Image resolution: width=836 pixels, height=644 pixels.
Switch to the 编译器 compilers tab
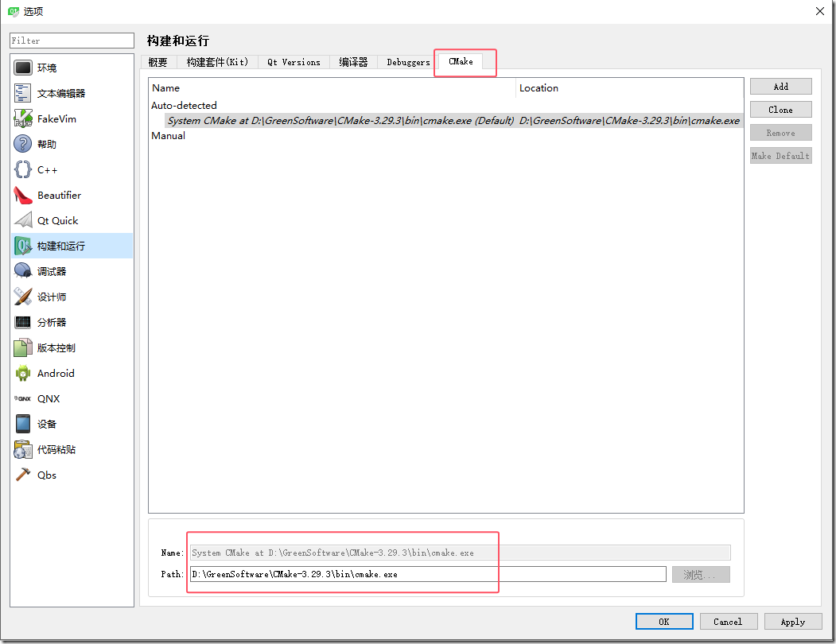click(353, 62)
